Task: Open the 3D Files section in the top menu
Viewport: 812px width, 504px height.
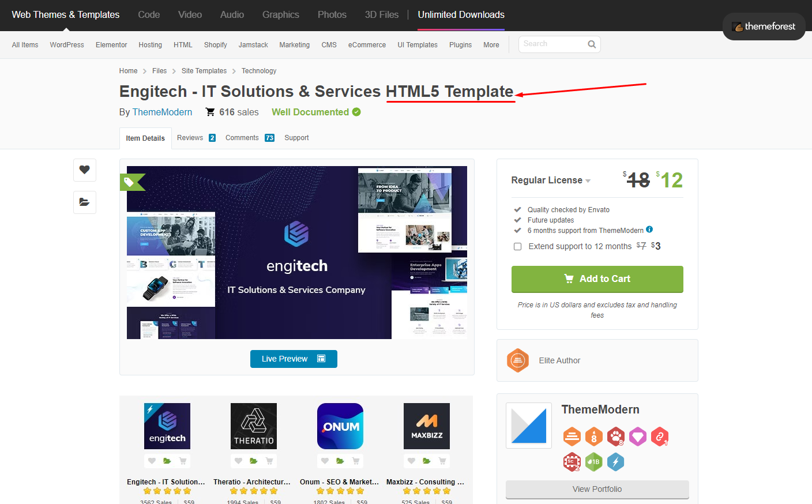Action: click(382, 15)
